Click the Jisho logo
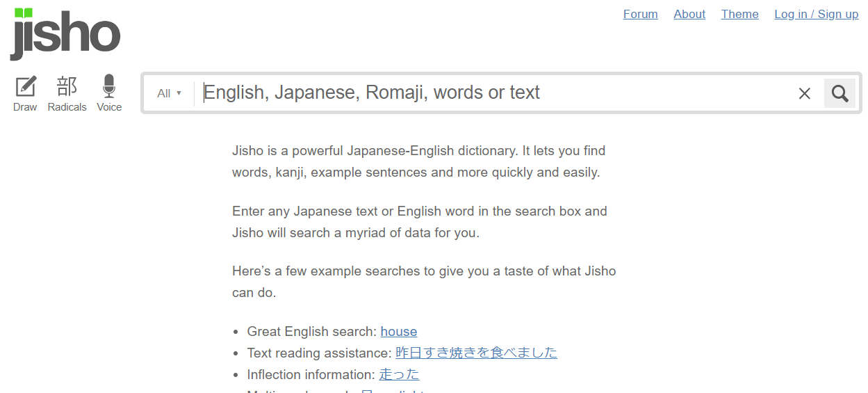 65,34
